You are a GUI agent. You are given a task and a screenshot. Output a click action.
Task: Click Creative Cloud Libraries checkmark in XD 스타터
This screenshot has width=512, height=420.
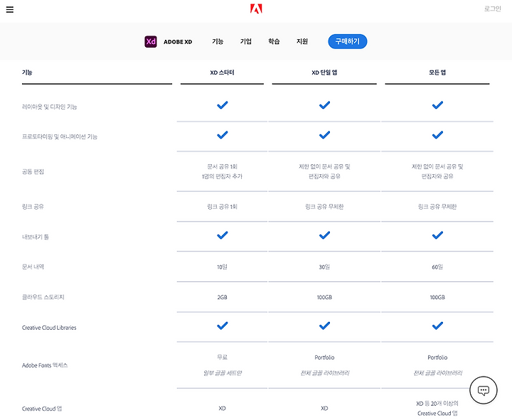tap(223, 325)
